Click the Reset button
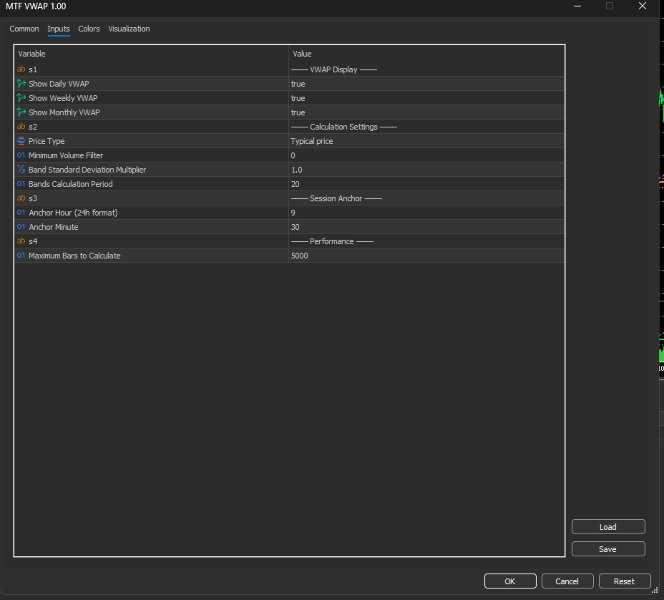This screenshot has width=664, height=600. [x=624, y=581]
